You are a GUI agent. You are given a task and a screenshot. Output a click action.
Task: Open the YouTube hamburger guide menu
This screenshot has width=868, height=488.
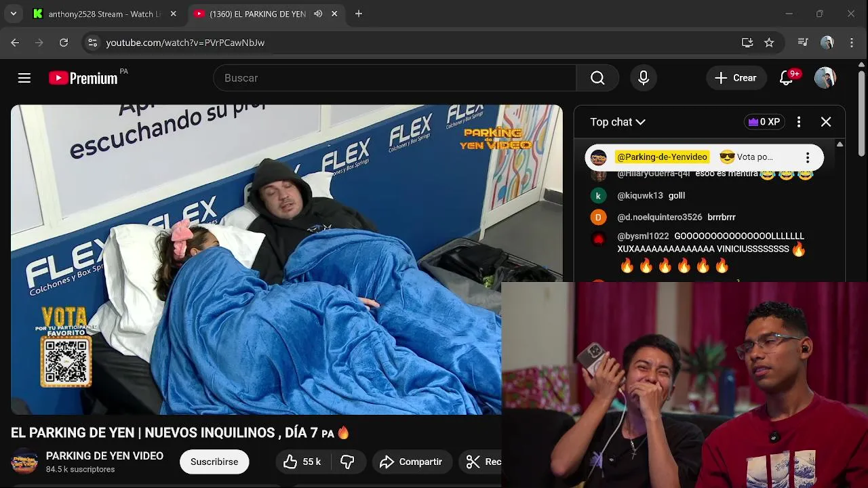(x=24, y=78)
